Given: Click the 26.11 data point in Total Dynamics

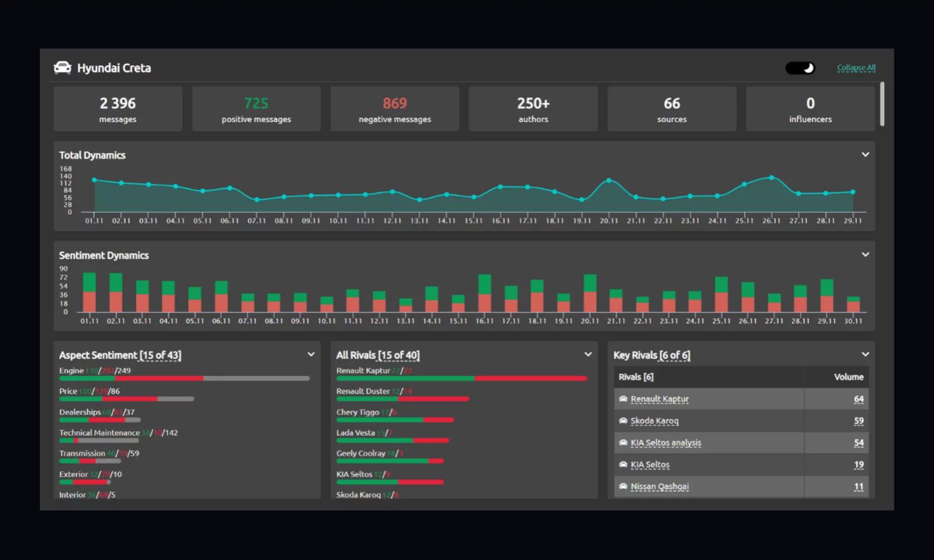Looking at the screenshot, I should (771, 178).
